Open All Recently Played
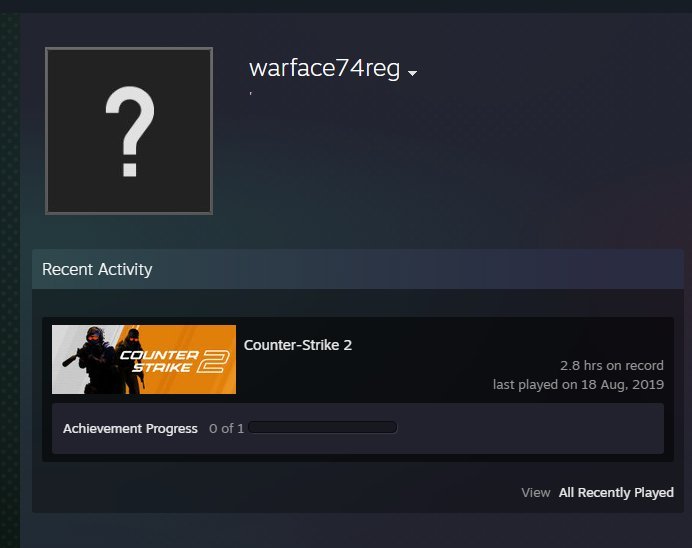This screenshot has width=692, height=548. click(616, 492)
